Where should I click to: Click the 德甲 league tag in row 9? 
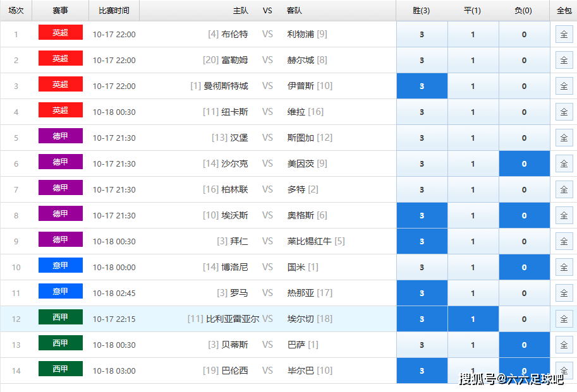point(60,239)
